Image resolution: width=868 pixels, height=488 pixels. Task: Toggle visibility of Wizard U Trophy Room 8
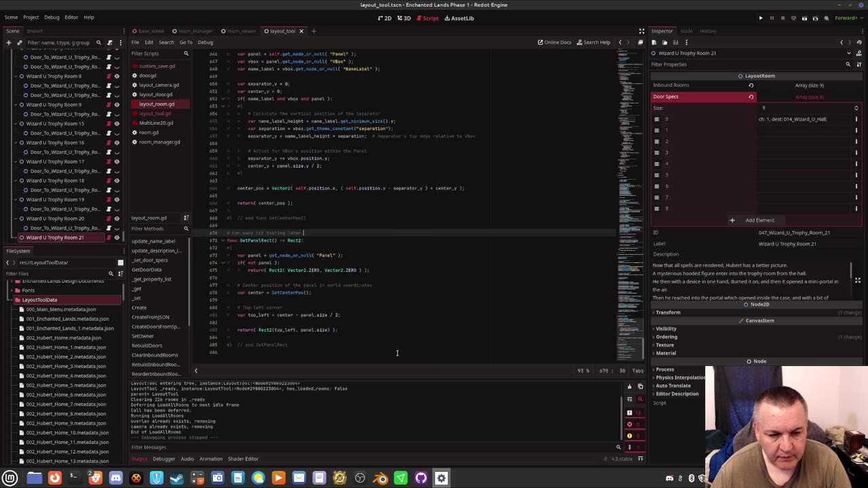pyautogui.click(x=117, y=76)
